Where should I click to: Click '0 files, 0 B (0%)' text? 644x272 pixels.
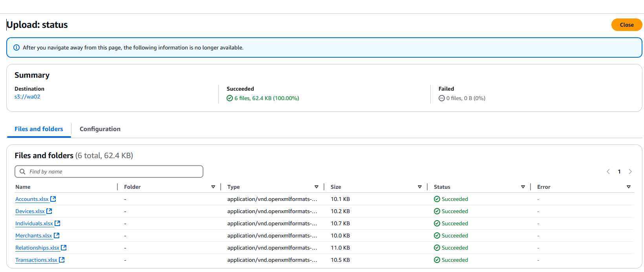coord(466,98)
